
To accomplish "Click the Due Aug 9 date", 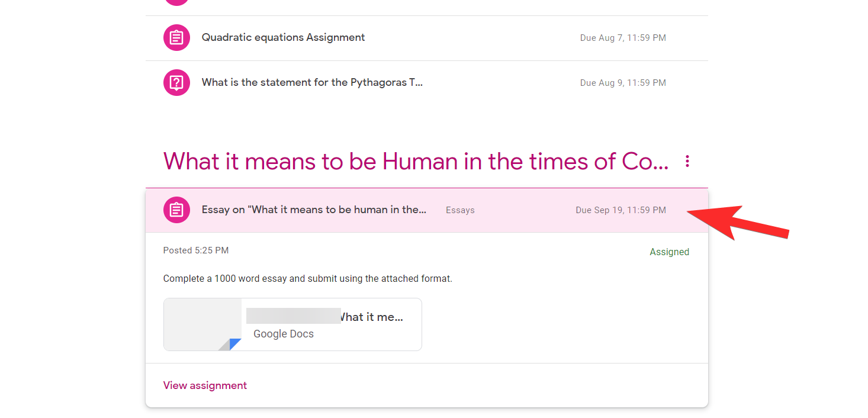I will pyautogui.click(x=623, y=83).
